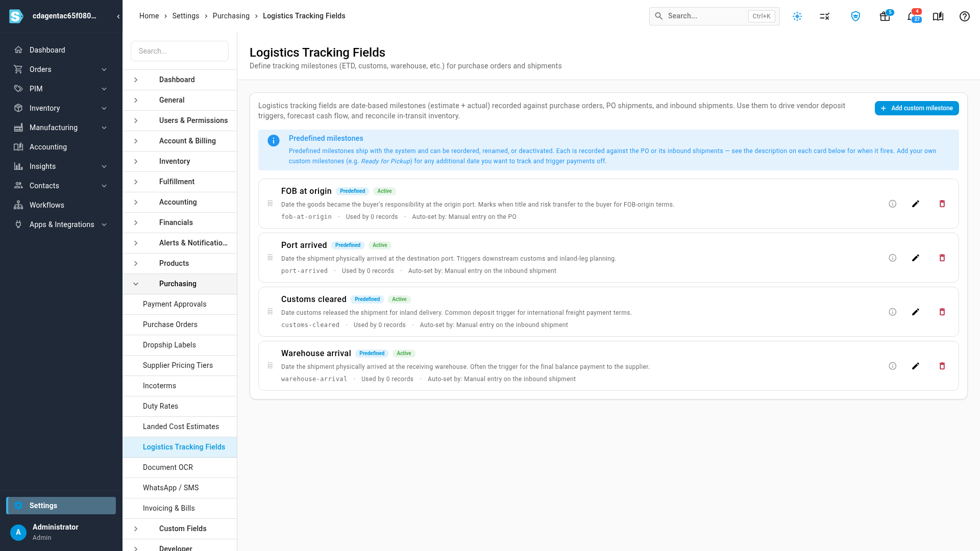The image size is (980, 551).
Task: Click the shield icon in header
Action: click(855, 16)
